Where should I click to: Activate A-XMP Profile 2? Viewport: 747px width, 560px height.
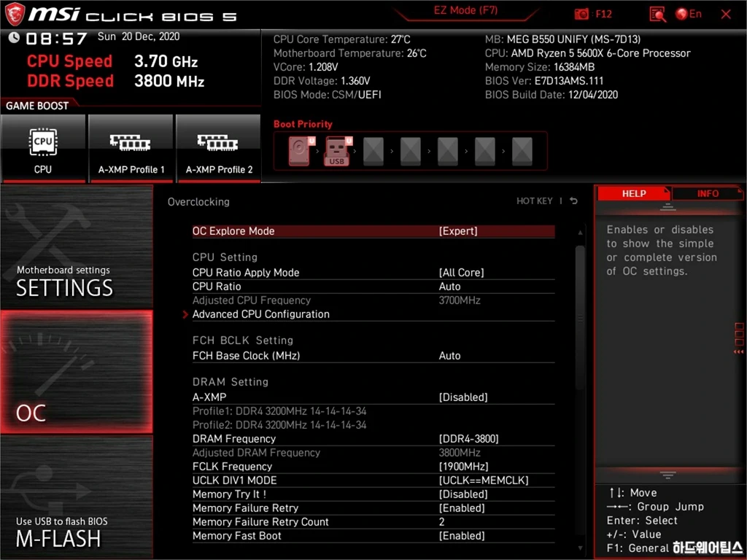pos(219,148)
